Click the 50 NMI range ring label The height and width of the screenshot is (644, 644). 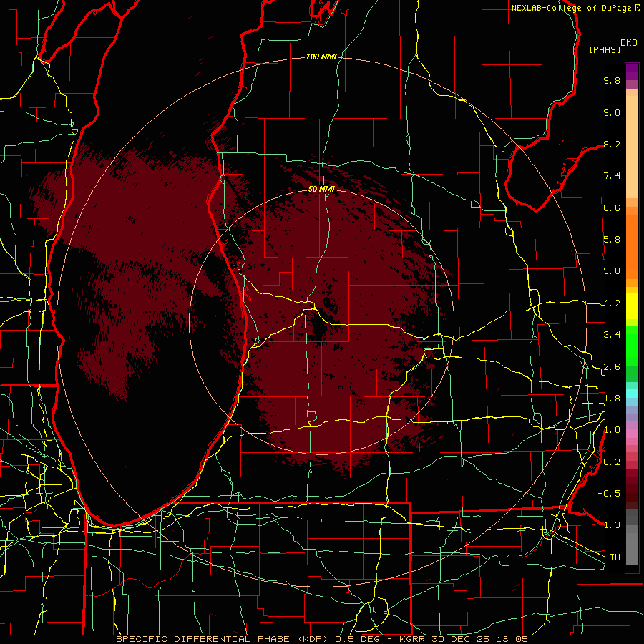321,189
